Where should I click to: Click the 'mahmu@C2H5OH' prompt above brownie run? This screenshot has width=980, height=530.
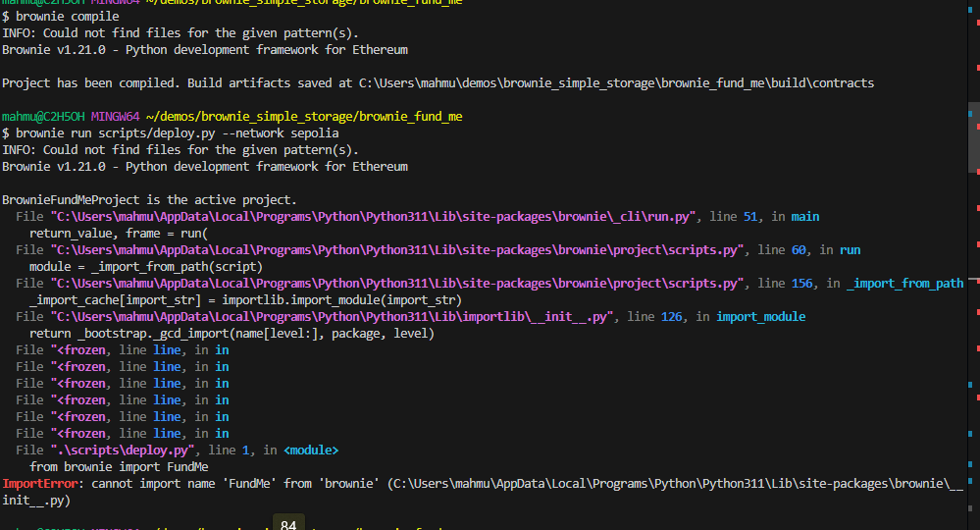[43, 117]
